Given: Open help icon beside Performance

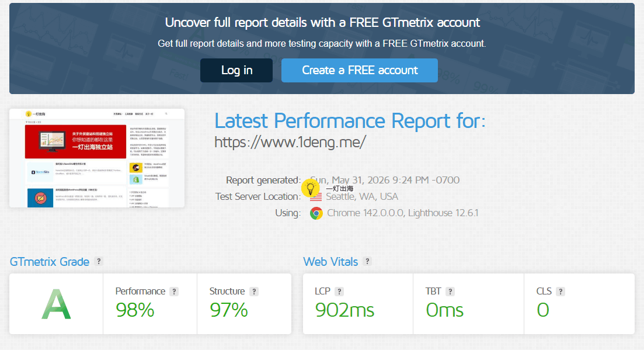Looking at the screenshot, I should (174, 291).
